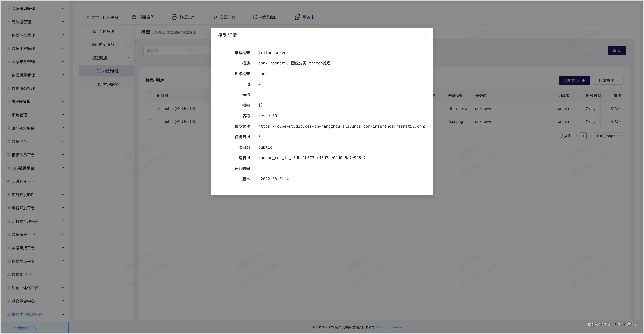Viewport: 644px width, 334px height.
Task: Close the model details dialog
Action: point(425,35)
